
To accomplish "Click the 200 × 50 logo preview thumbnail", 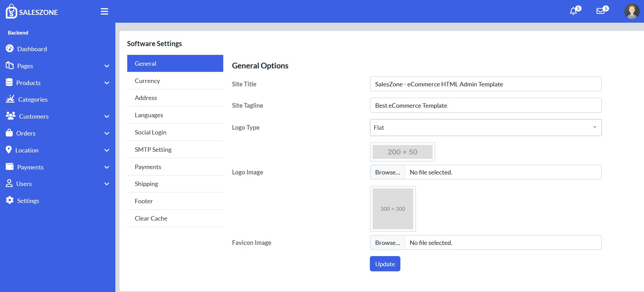I will pos(402,152).
